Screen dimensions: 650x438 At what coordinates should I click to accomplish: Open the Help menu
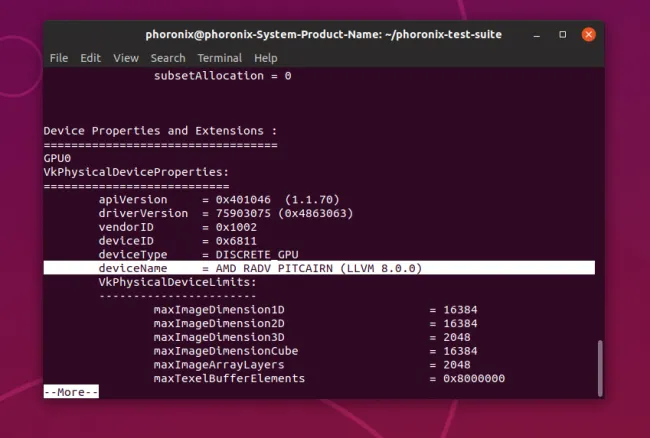pyautogui.click(x=266, y=58)
